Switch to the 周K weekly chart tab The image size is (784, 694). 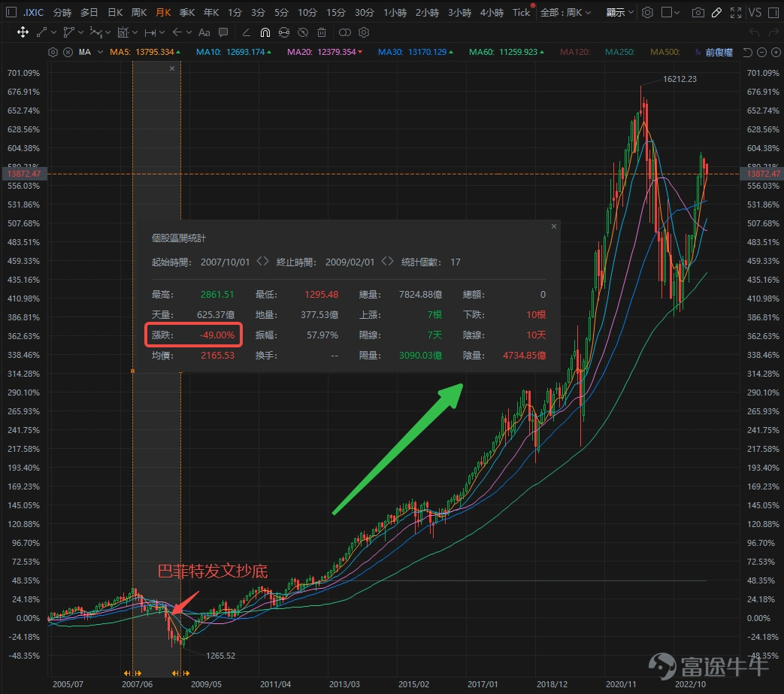(x=139, y=13)
